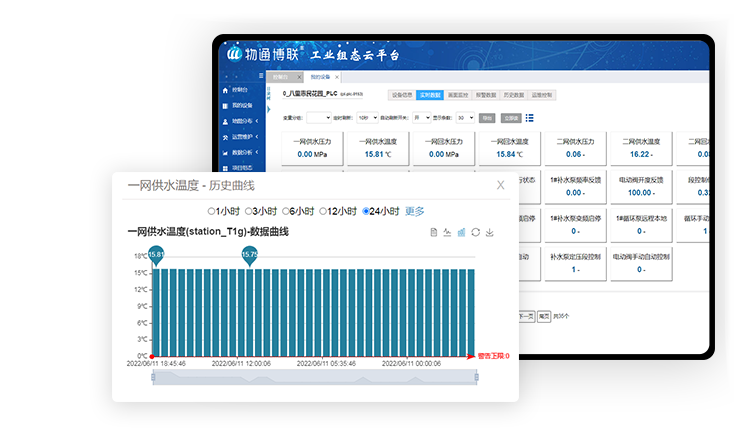The width and height of the screenshot is (750, 432).
Task: Click the list view icon beside toolbar buttons
Action: click(529, 117)
